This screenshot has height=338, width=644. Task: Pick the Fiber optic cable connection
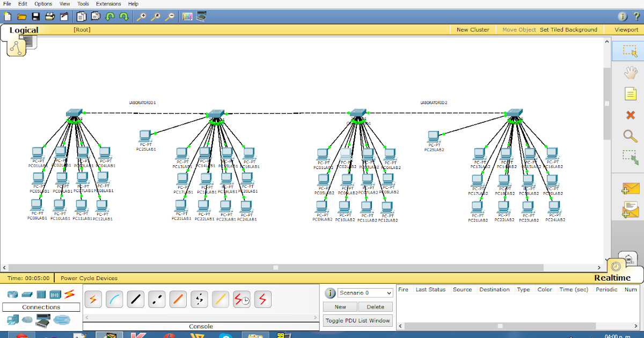pyautogui.click(x=178, y=299)
